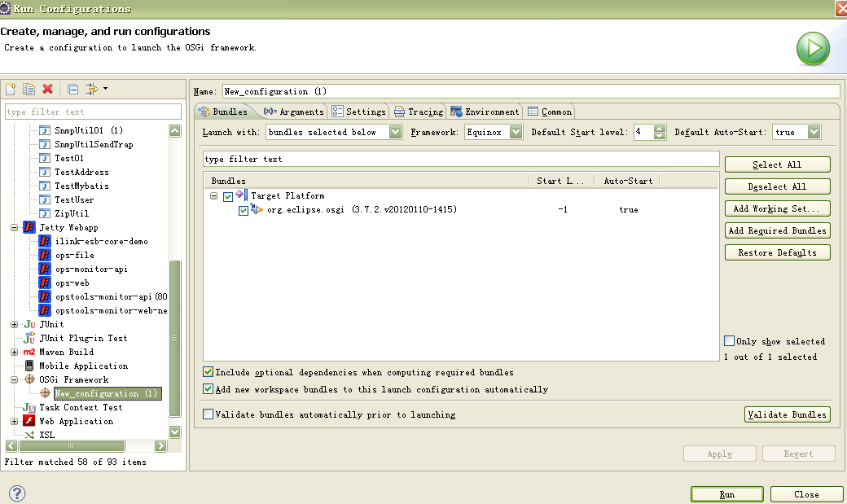Click the TestUser configuration icon
The image size is (847, 504).
pyautogui.click(x=45, y=199)
